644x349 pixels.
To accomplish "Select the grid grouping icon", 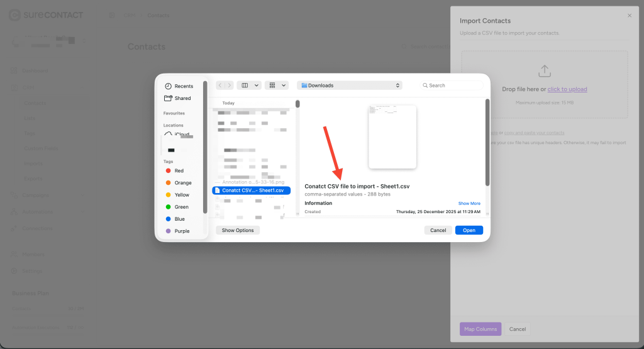I will pos(272,86).
